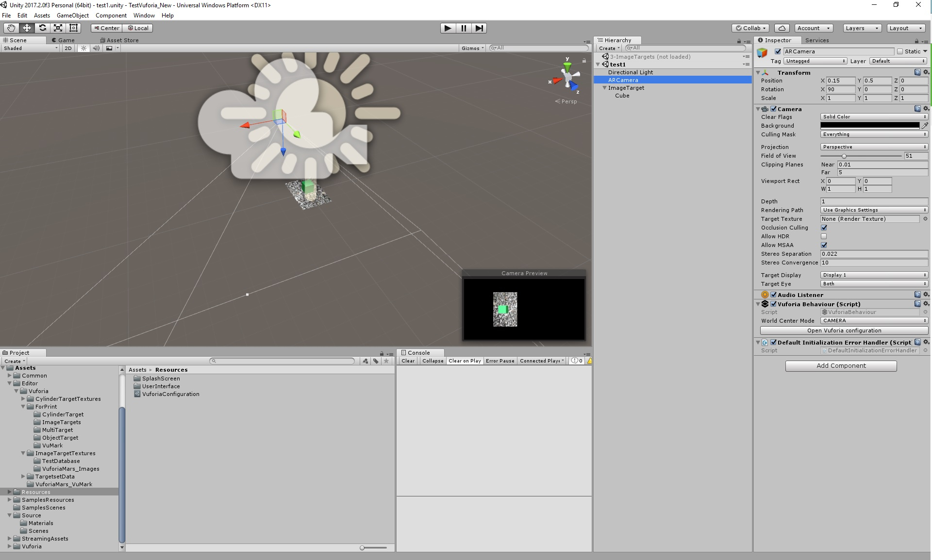Toggle Allow HDR checkbox in Inspector
This screenshot has width=932, height=560.
823,236
